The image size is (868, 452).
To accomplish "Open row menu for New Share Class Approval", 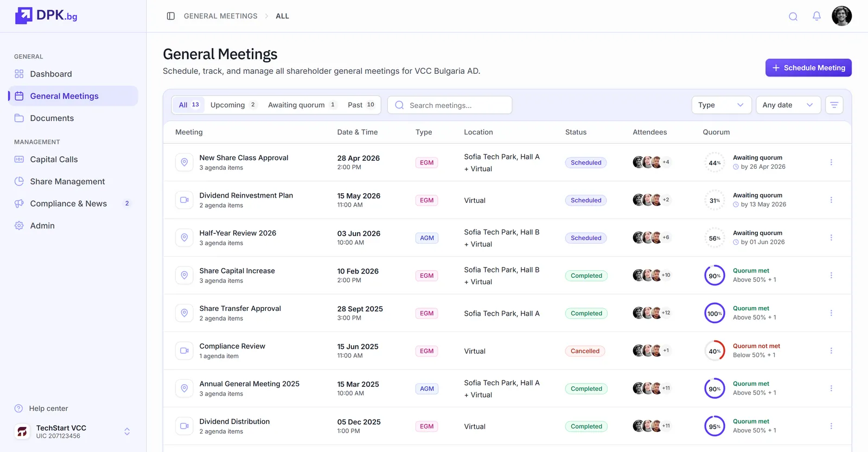I will point(831,162).
